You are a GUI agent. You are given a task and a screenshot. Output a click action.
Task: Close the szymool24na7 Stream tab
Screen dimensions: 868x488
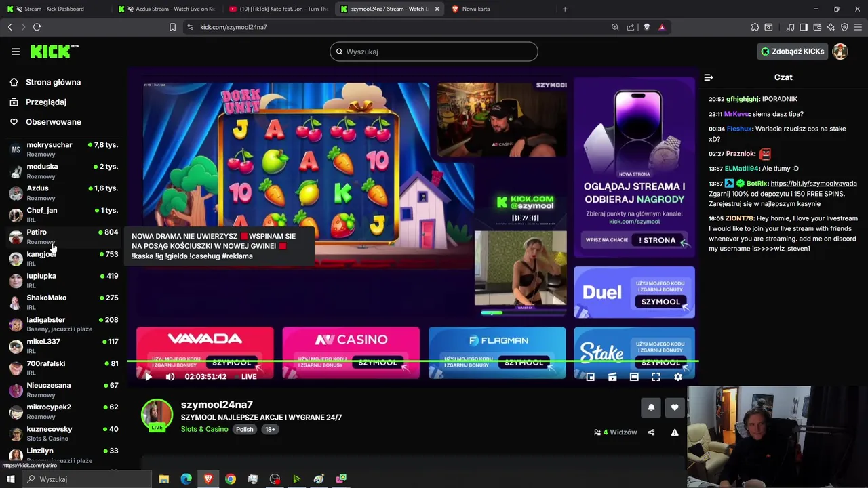(437, 9)
